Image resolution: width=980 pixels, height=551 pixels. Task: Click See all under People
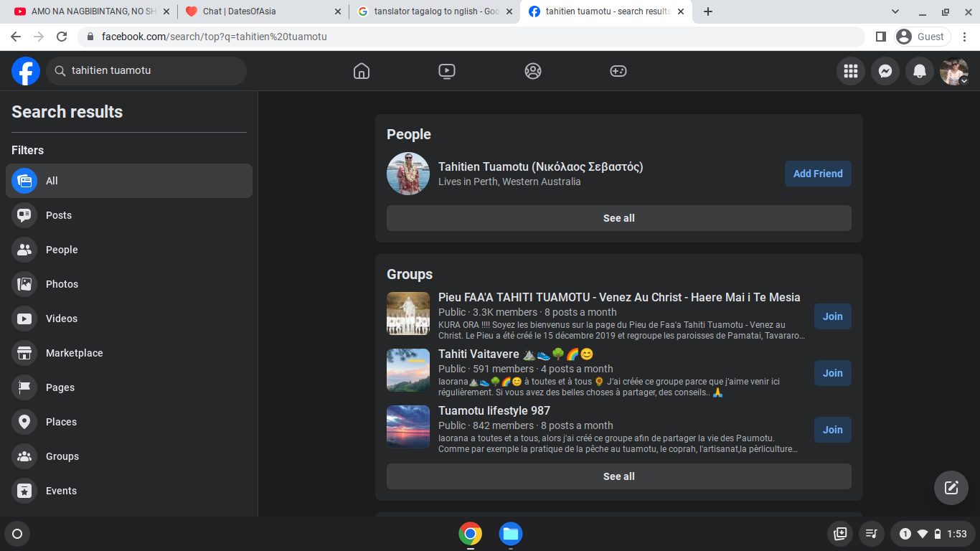pyautogui.click(x=619, y=218)
